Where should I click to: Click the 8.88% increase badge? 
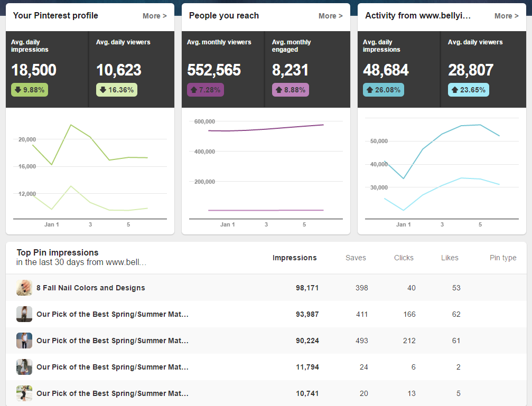click(x=291, y=90)
